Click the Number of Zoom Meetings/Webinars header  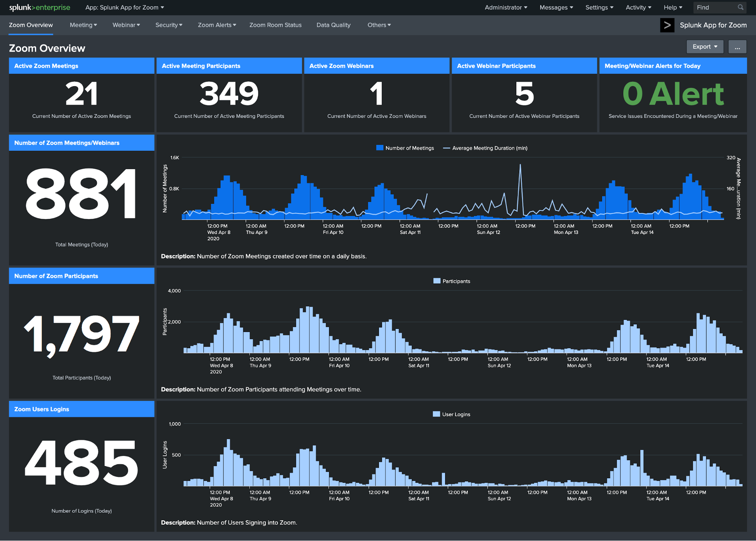tap(82, 143)
